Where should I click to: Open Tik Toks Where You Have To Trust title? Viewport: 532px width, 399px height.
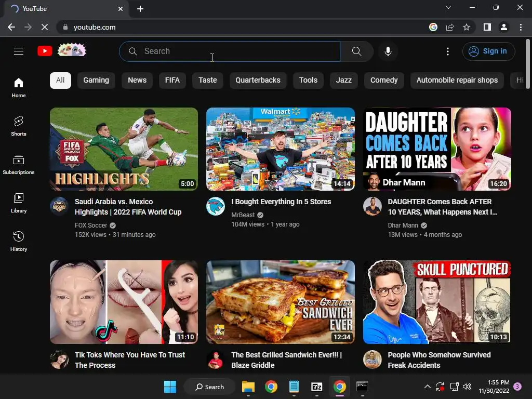(x=130, y=360)
